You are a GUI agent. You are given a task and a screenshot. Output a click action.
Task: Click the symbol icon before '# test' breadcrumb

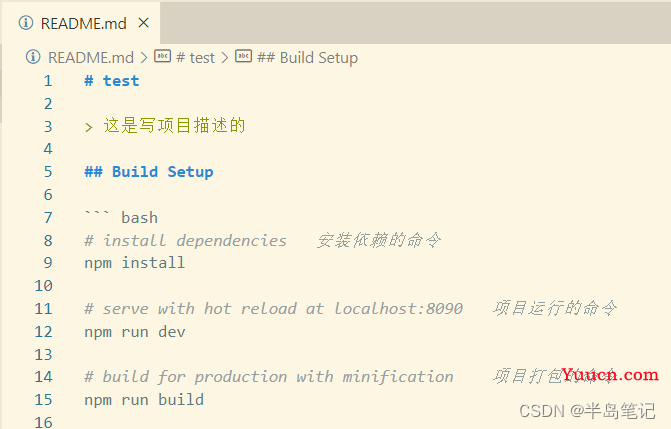point(163,56)
